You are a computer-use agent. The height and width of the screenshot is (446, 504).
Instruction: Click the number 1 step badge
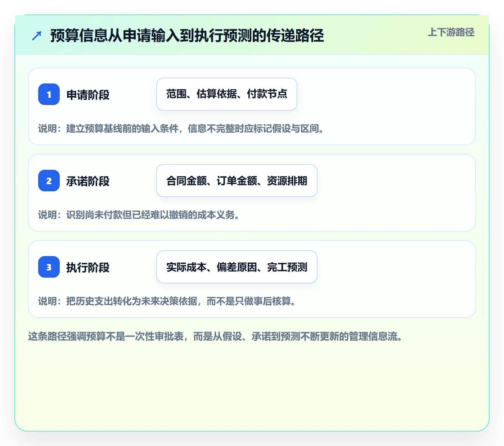pyautogui.click(x=49, y=94)
